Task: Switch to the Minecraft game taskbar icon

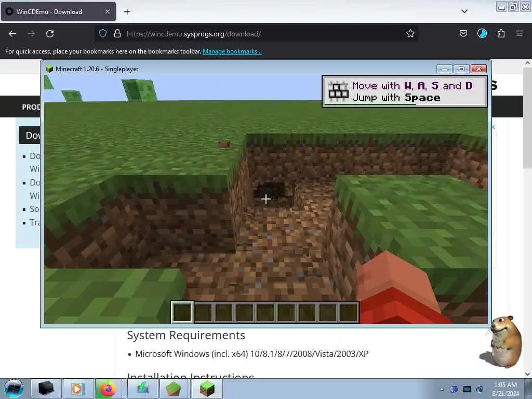Action: 207,389
